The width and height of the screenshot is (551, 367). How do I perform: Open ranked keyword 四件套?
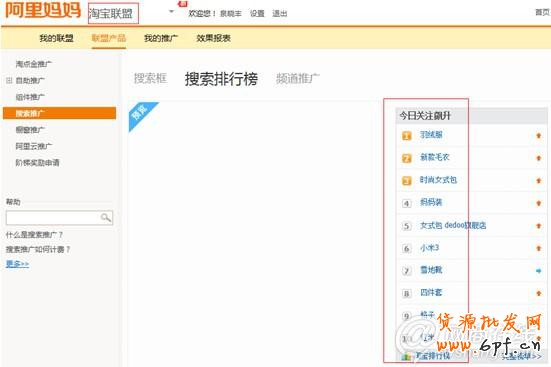coord(431,292)
